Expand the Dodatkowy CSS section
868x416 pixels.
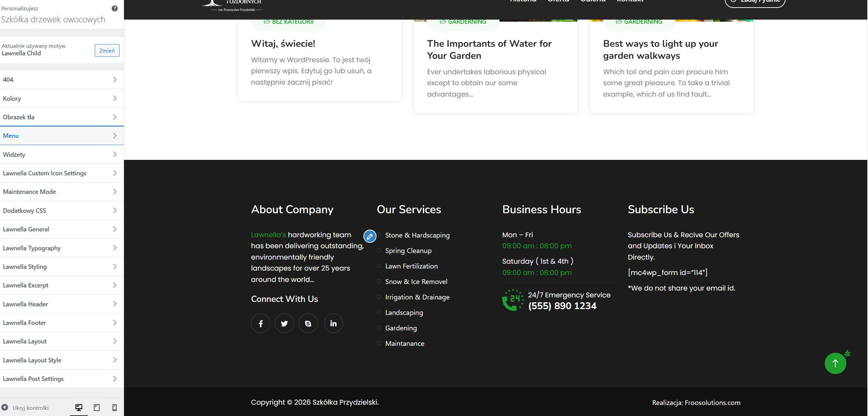click(62, 210)
